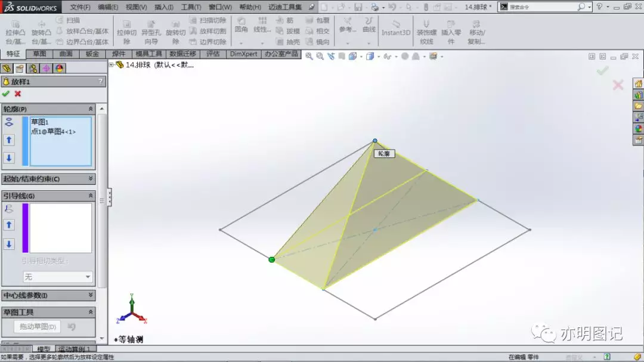The image size is (644, 362).
Task: Open help question mark in 放样1 header
Action: coord(100,81)
